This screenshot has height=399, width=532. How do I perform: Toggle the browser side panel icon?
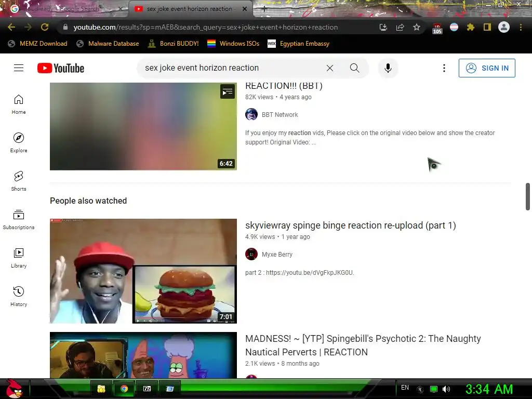pos(487,27)
